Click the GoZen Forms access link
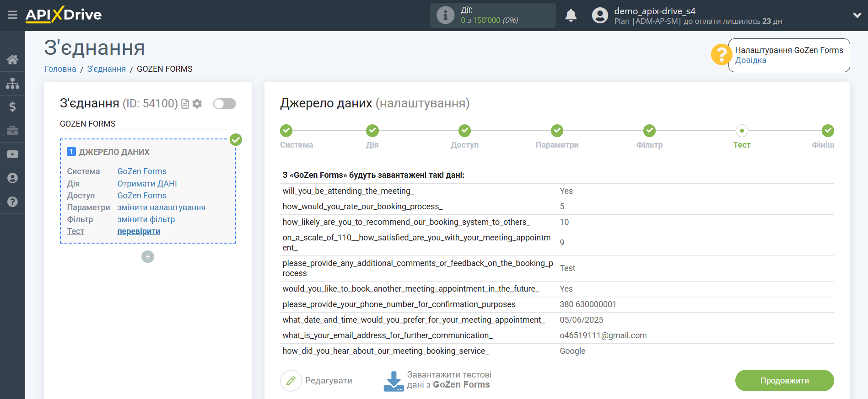The width and height of the screenshot is (868, 399). pos(142,196)
